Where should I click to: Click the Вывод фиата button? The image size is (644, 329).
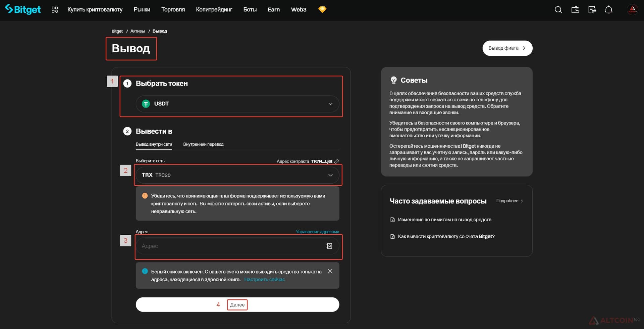pyautogui.click(x=507, y=48)
